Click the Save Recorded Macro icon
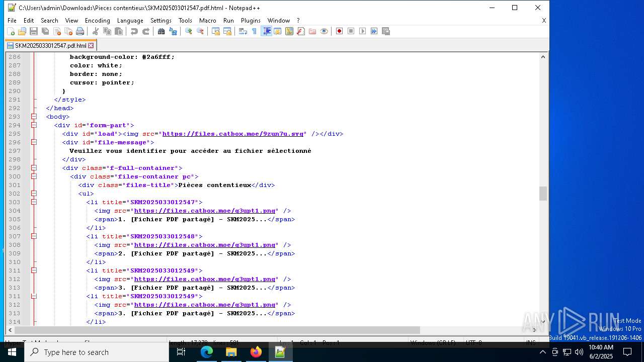644x362 pixels. [x=386, y=31]
